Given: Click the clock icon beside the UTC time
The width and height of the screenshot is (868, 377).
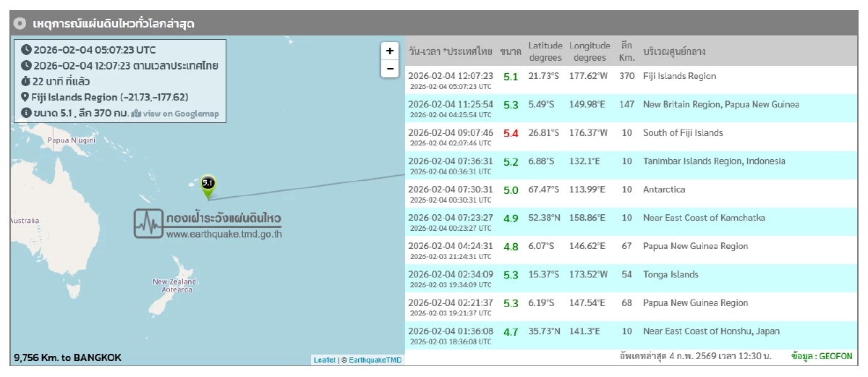Looking at the screenshot, I should tap(26, 50).
